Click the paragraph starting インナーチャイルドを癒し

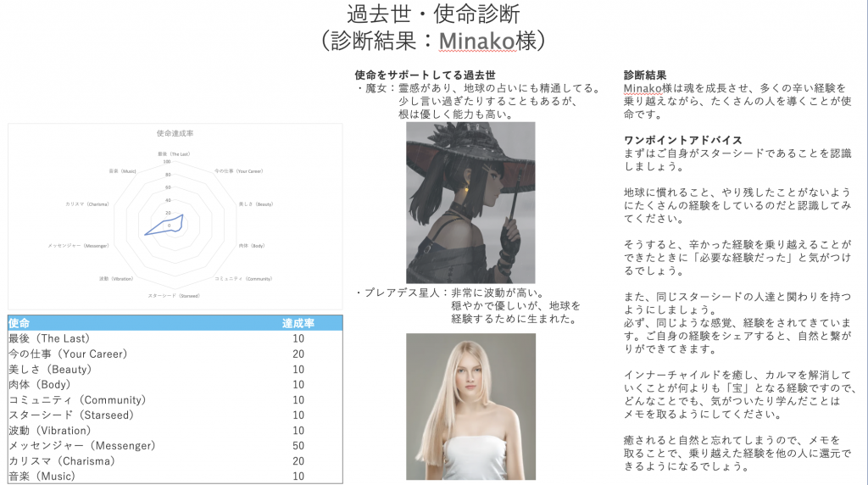click(739, 394)
